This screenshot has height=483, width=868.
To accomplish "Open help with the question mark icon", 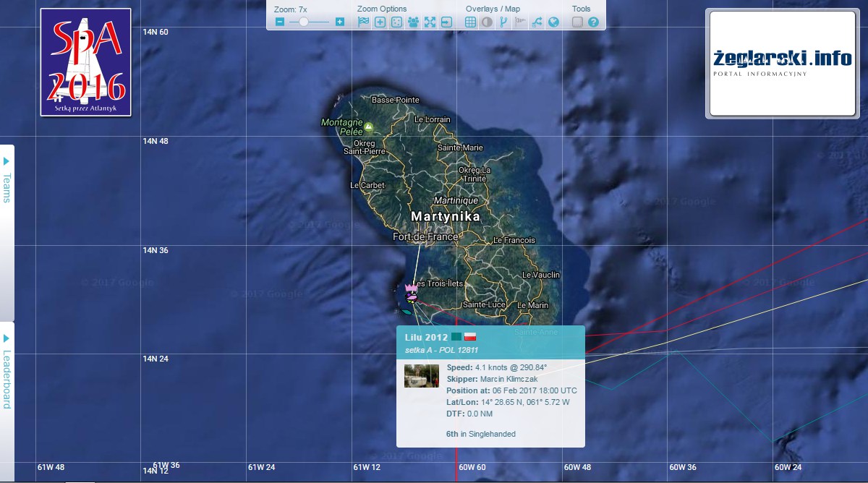I will pyautogui.click(x=593, y=22).
